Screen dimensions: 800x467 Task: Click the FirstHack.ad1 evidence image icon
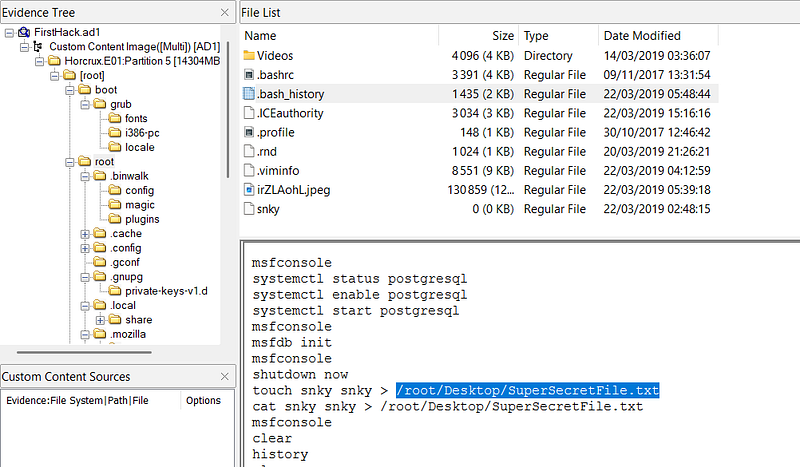22,33
